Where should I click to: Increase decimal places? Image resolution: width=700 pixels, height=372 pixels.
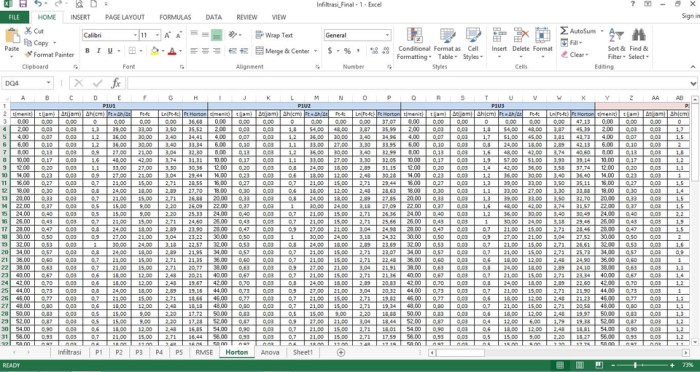pyautogui.click(x=375, y=51)
